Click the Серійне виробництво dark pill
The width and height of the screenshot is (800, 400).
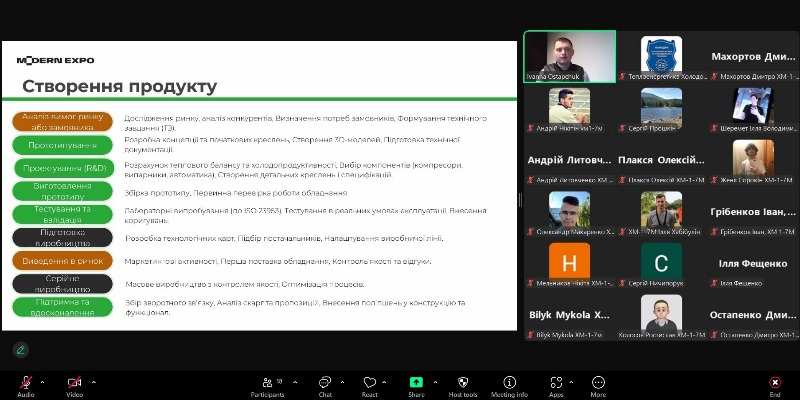(x=62, y=284)
